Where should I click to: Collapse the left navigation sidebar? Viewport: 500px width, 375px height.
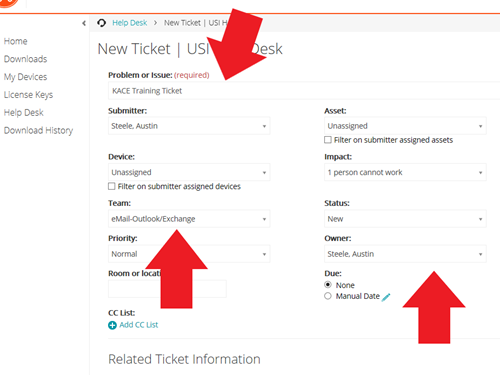84,23
